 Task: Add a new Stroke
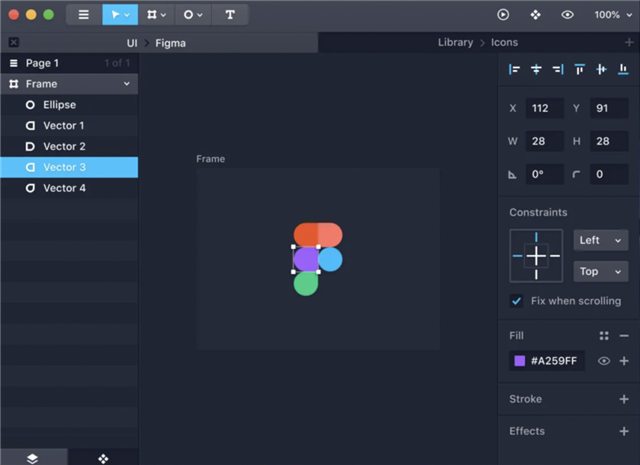tap(624, 399)
